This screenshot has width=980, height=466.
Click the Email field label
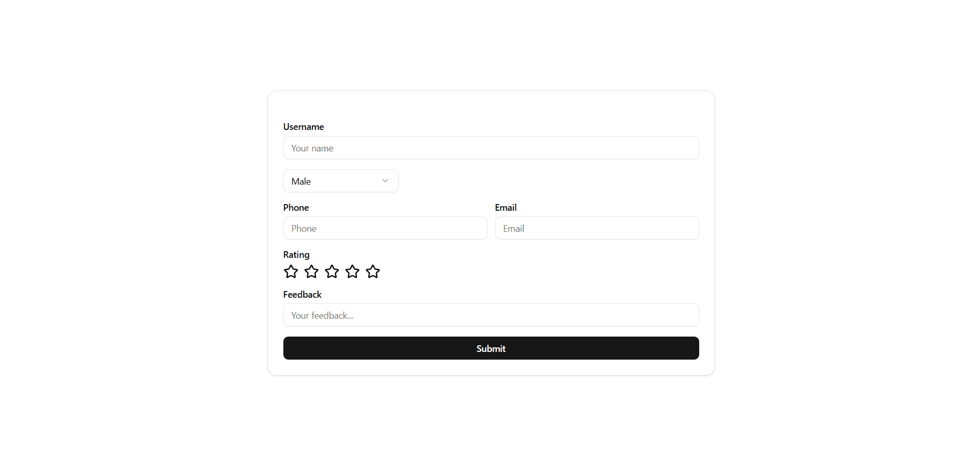point(506,208)
